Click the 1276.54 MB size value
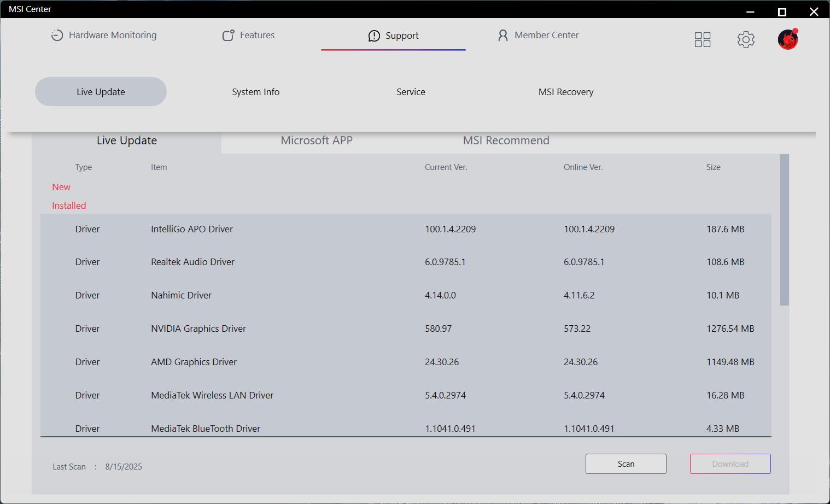Screen dimensions: 830x504 [730, 329]
